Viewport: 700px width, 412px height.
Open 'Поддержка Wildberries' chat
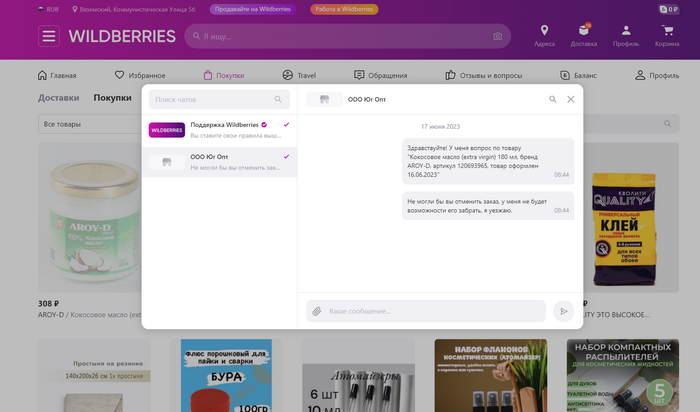pos(219,130)
